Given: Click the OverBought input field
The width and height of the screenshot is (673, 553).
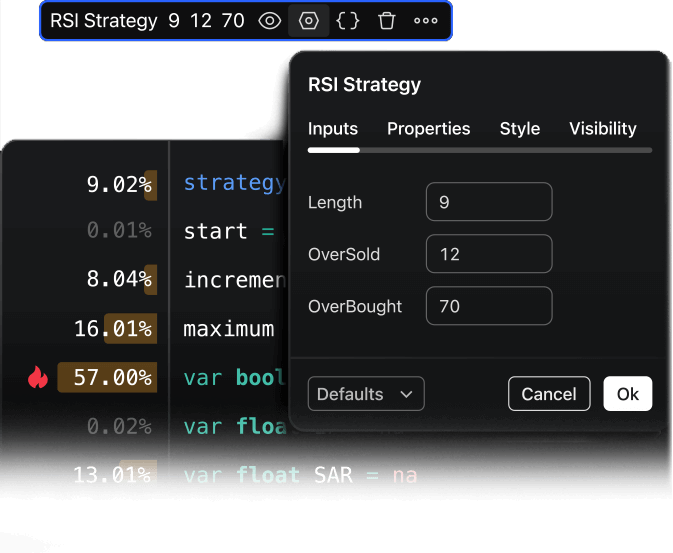Looking at the screenshot, I should tap(488, 306).
